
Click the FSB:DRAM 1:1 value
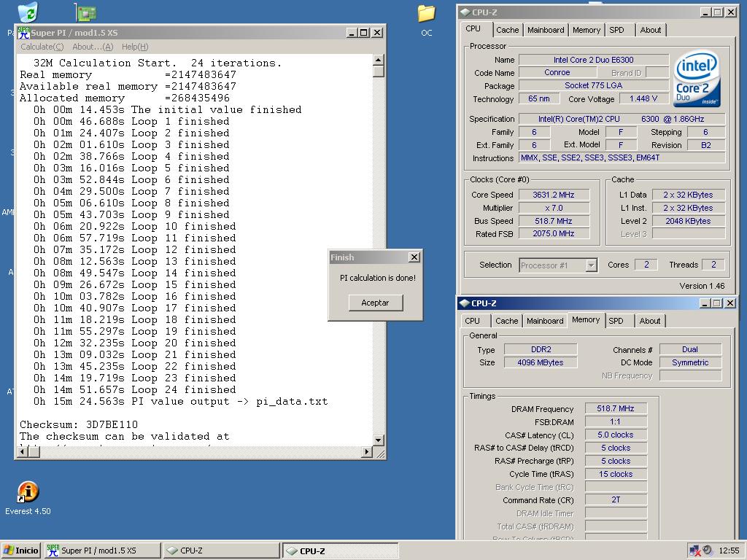[x=616, y=422]
